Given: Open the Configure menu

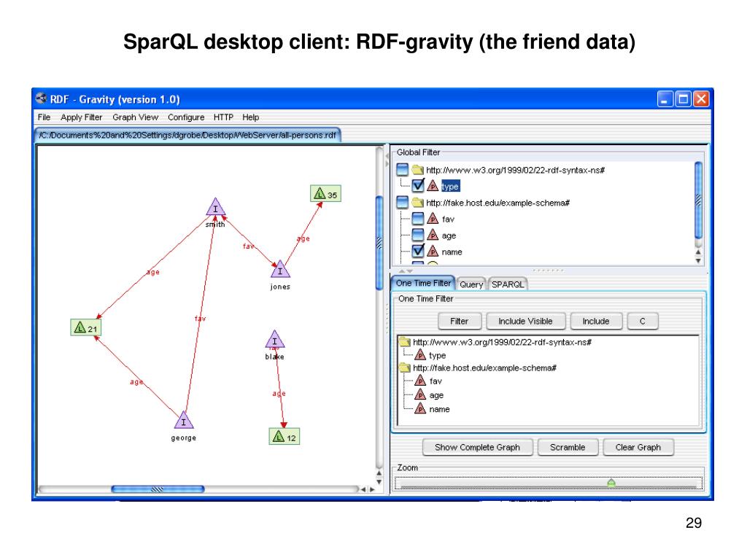Looking at the screenshot, I should [x=186, y=117].
